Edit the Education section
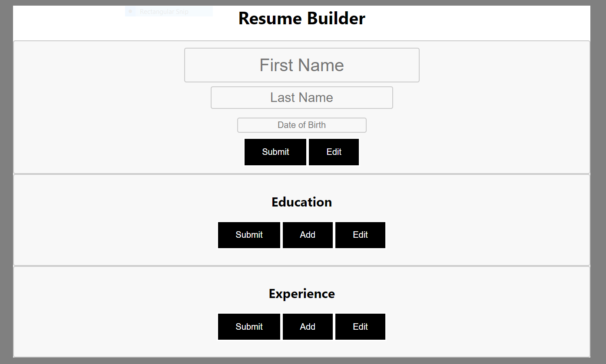Screen dimensions: 606x364 [x=360, y=235]
